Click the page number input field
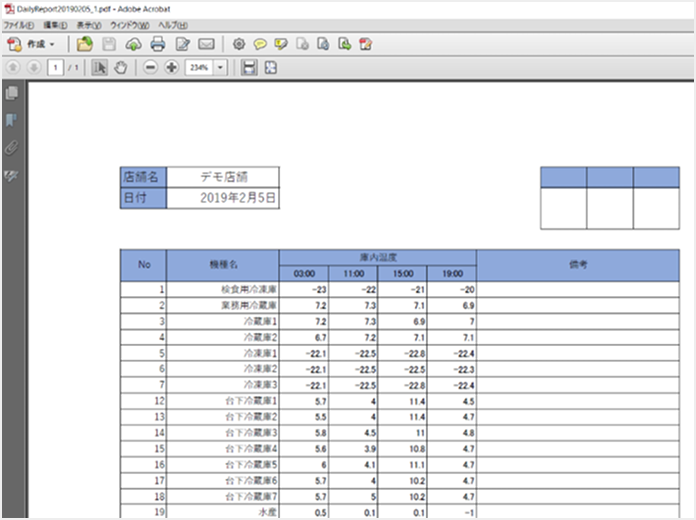Viewport: 696px width, 520px height. (55, 67)
